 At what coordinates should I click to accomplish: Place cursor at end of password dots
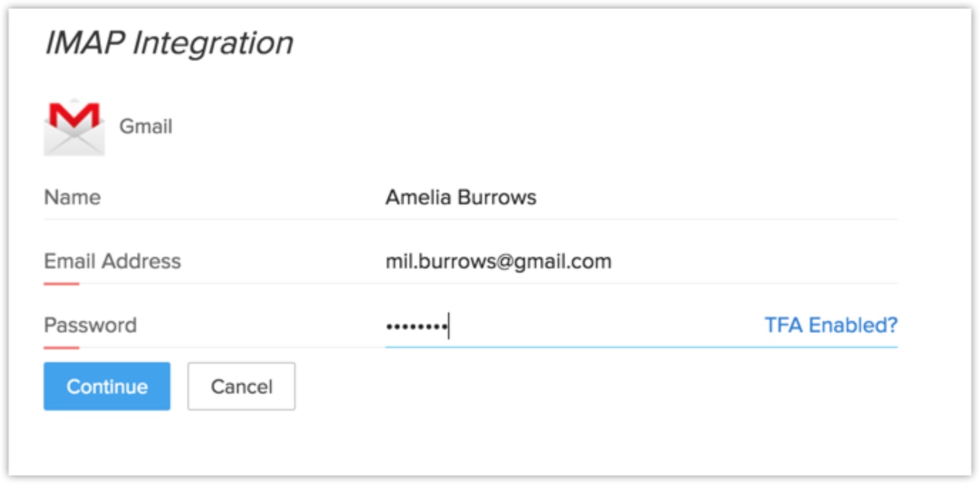[449, 327]
